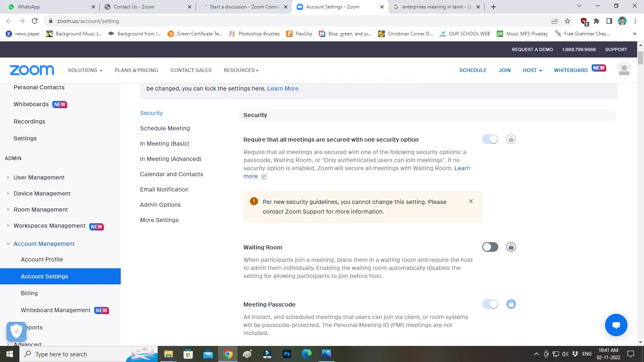
Task: Switch to the Contact Us - Zoom tab
Action: 147,7
